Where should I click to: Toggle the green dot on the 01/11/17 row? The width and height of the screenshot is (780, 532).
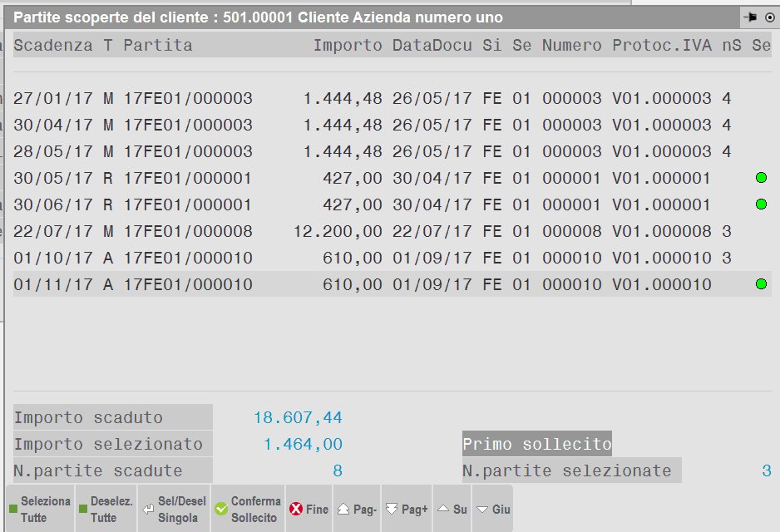[x=760, y=284]
